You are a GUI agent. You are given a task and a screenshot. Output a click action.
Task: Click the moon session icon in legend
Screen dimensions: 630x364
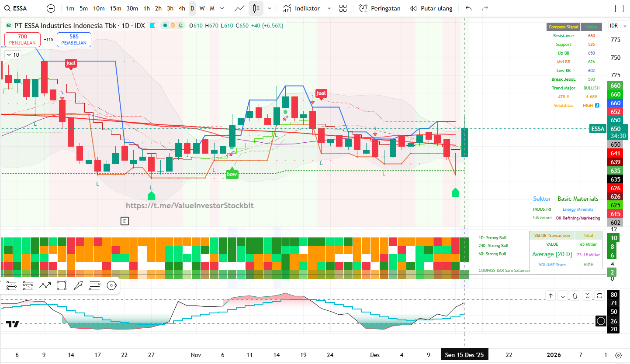[x=180, y=25]
